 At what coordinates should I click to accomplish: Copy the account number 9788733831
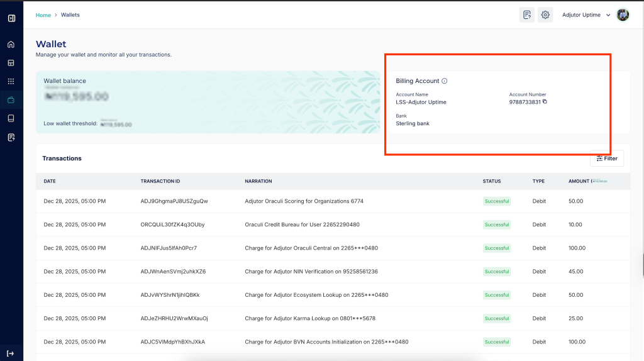tap(545, 102)
